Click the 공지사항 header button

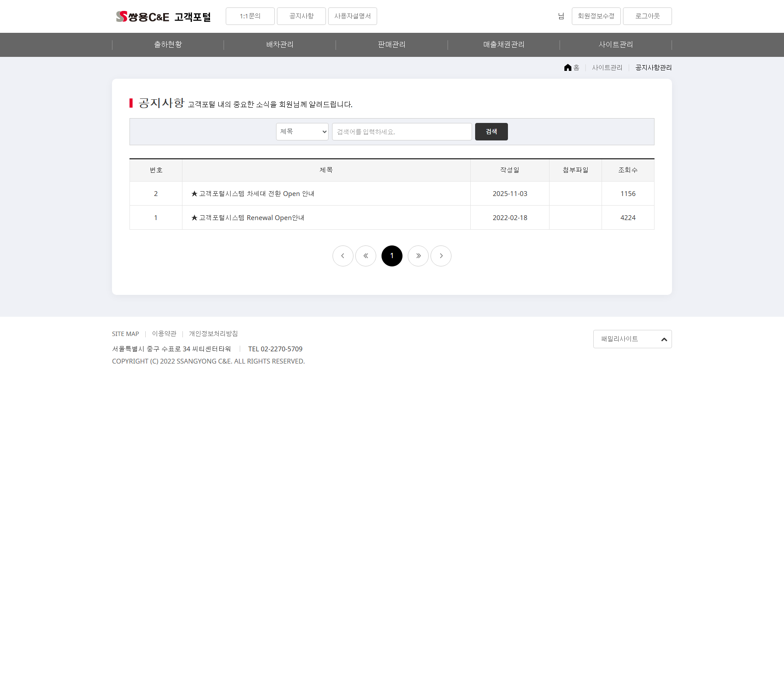tap(301, 16)
